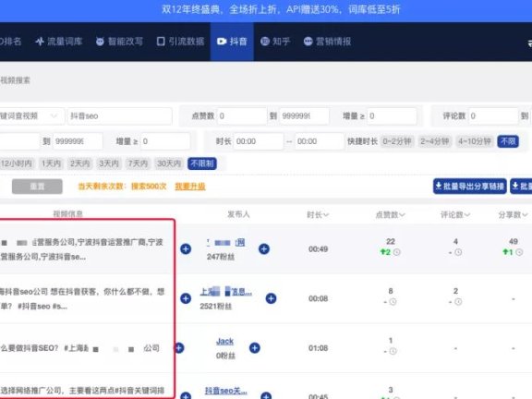This screenshot has height=399, width=532.
Task: Switch to the 智能改写 tab
Action: pos(119,42)
